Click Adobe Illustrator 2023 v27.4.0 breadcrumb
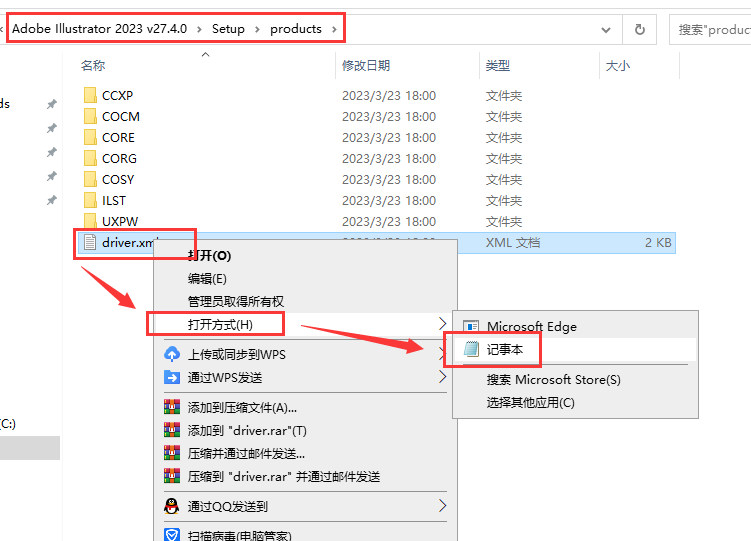 [x=100, y=29]
